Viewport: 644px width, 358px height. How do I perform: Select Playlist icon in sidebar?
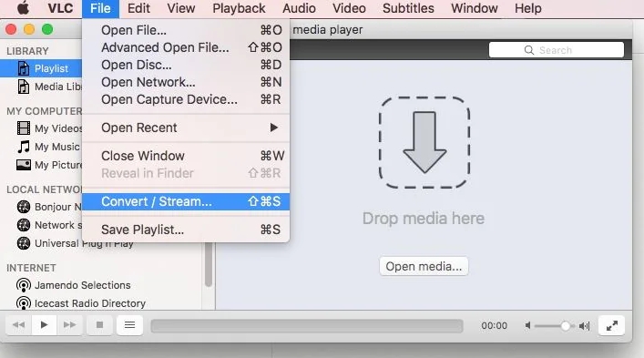click(24, 68)
